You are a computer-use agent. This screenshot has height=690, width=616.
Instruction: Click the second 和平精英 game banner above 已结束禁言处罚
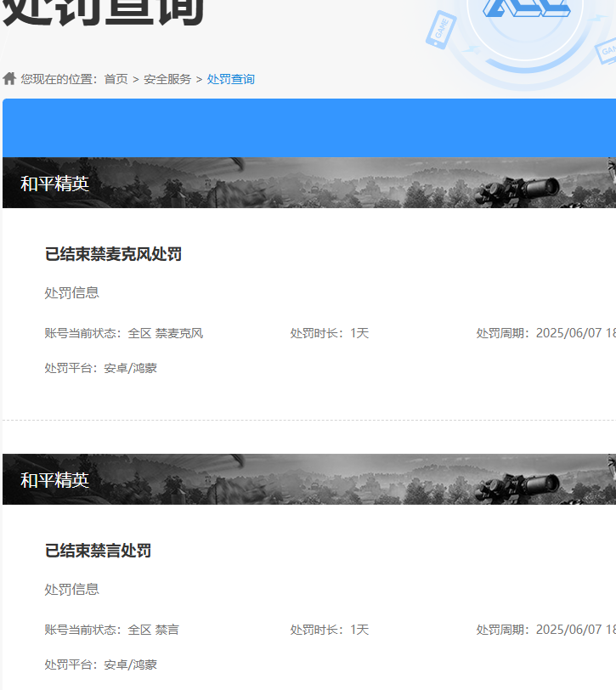[309, 479]
